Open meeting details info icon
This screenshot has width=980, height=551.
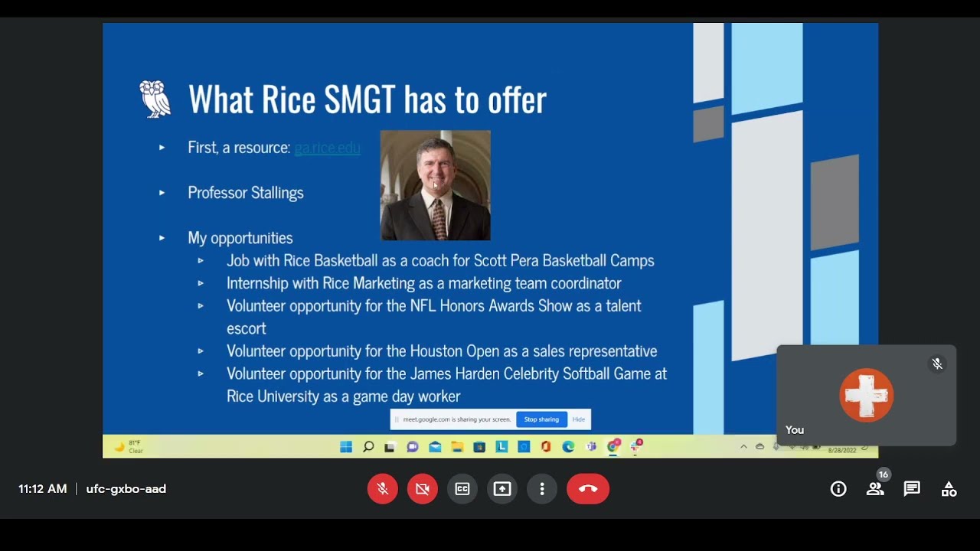pyautogui.click(x=838, y=489)
